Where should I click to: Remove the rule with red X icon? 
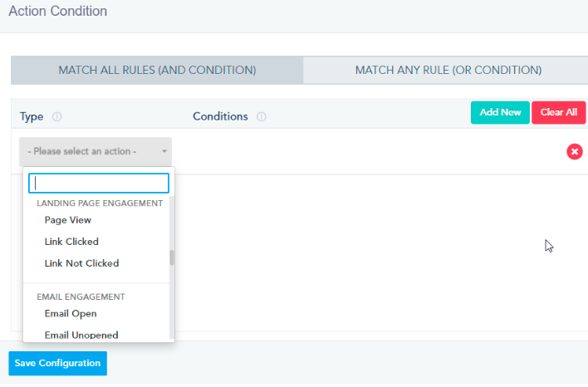[574, 151]
